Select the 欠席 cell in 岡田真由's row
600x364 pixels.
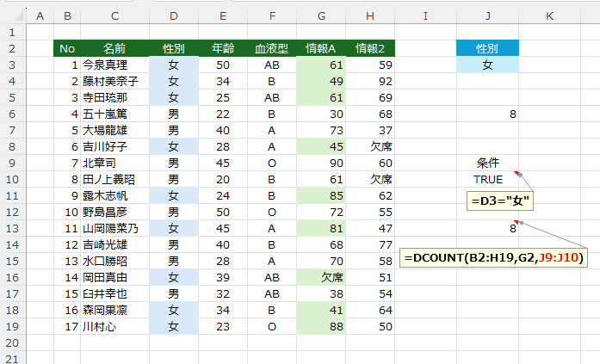pos(322,278)
